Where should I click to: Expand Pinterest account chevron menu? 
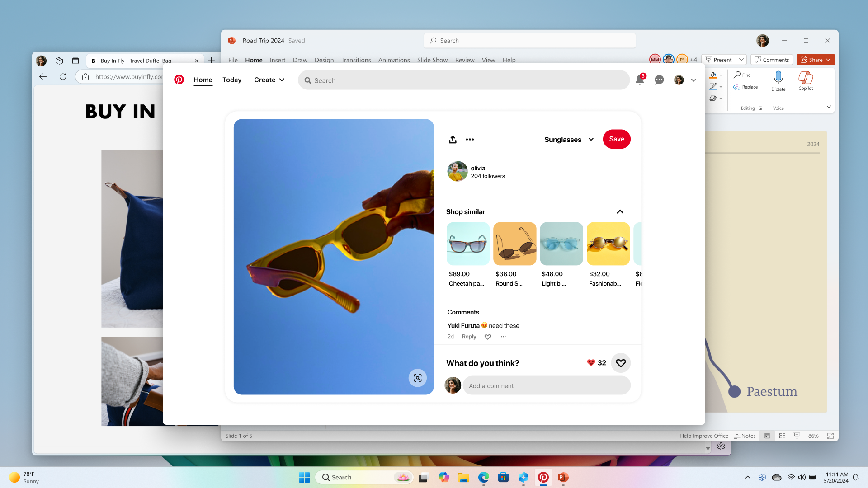pos(693,80)
